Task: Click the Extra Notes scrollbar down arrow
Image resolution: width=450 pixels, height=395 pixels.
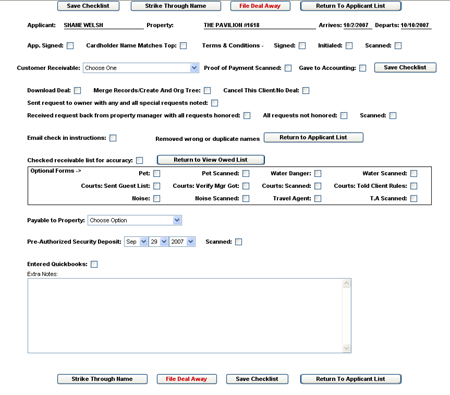Action: tap(347, 348)
